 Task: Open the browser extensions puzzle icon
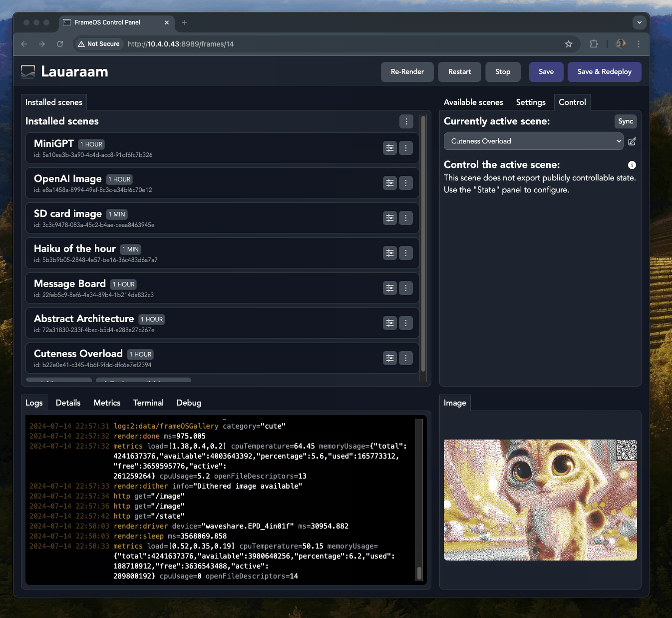tap(594, 44)
